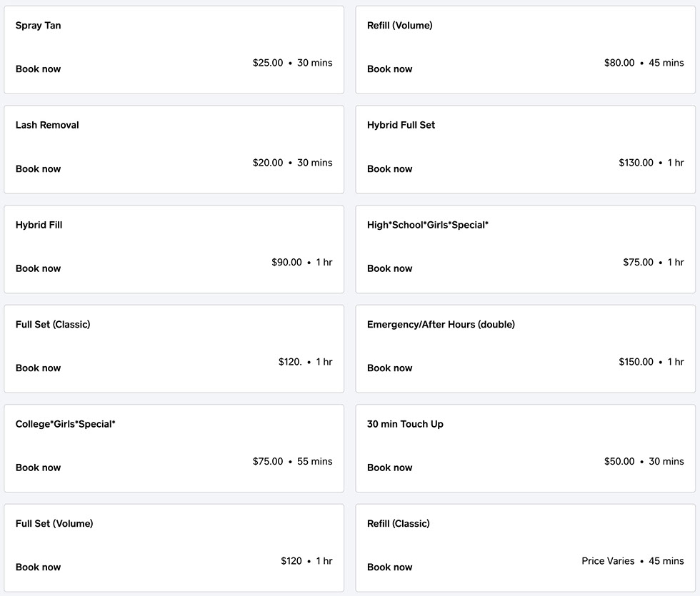Book now for Full Set (Volume)

(x=38, y=567)
